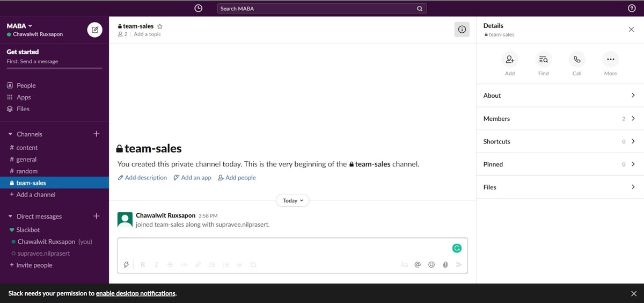The image size is (644, 303).
Task: Toggle ordered list formatting
Action: coord(212,265)
